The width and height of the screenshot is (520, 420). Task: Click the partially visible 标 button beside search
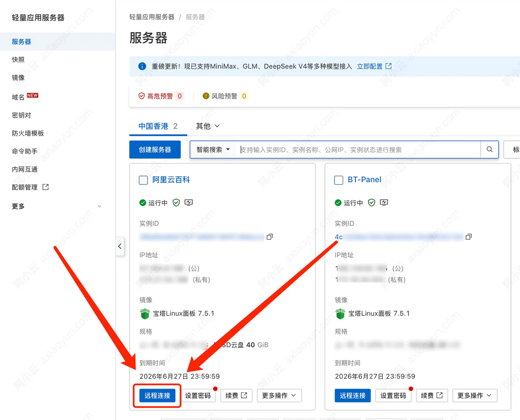pyautogui.click(x=512, y=149)
